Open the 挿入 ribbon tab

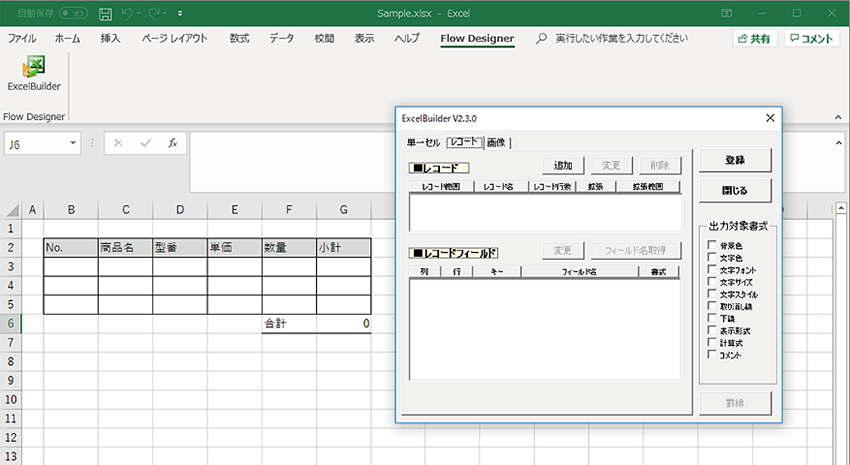point(111,38)
